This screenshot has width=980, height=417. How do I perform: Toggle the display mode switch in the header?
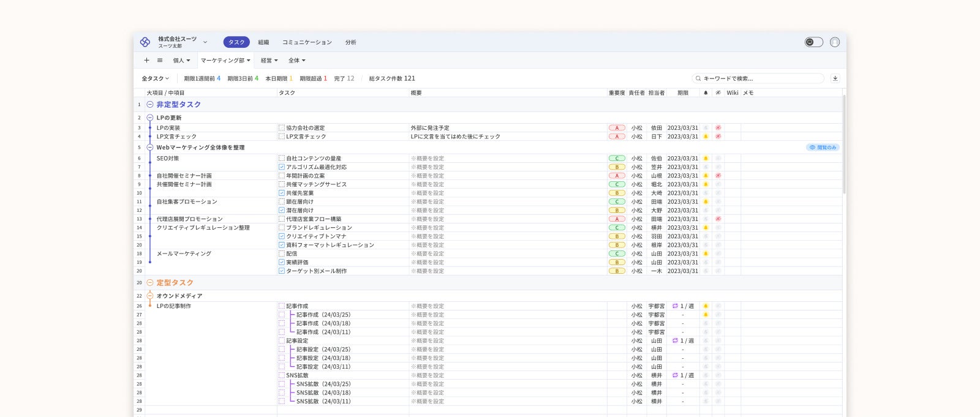coord(813,42)
